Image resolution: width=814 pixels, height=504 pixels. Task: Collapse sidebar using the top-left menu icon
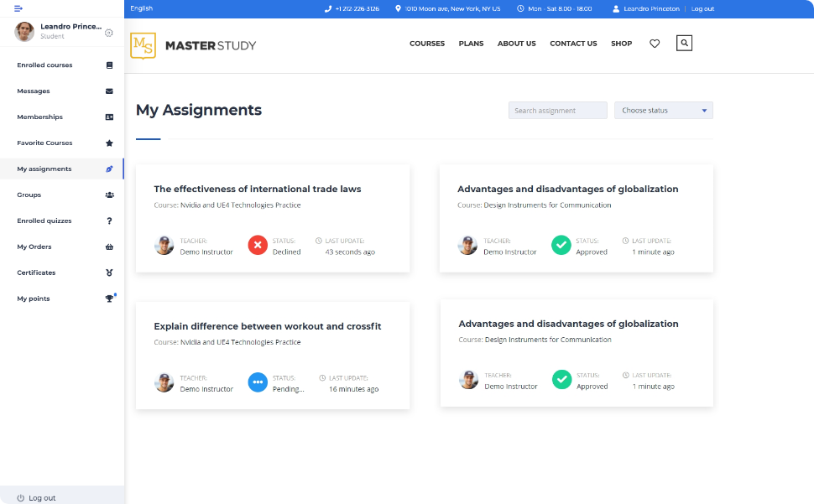(x=18, y=8)
